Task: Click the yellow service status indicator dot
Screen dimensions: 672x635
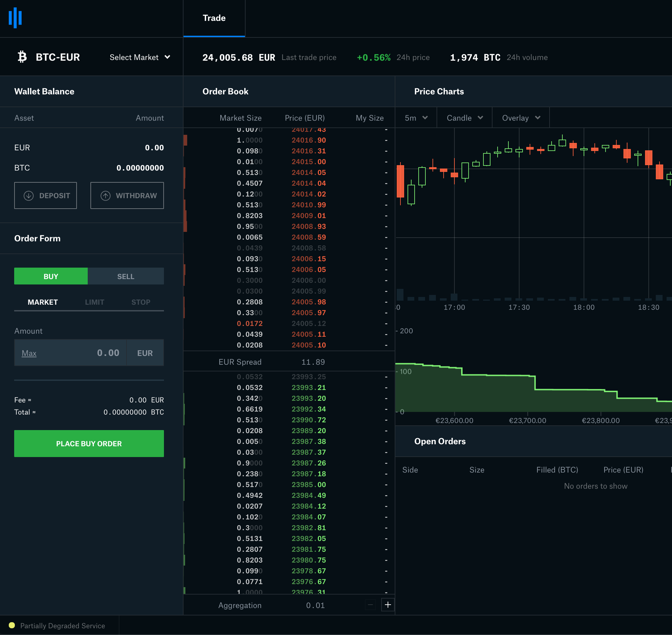Action: 12,625
